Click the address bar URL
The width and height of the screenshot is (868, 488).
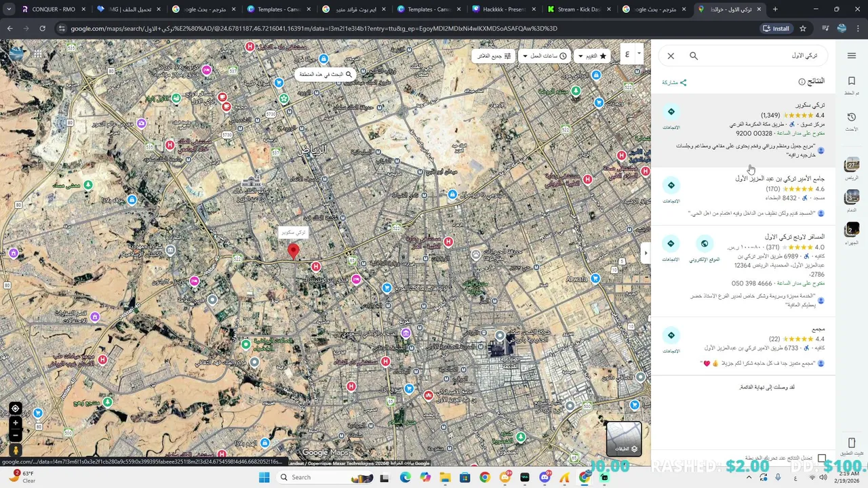click(313, 28)
